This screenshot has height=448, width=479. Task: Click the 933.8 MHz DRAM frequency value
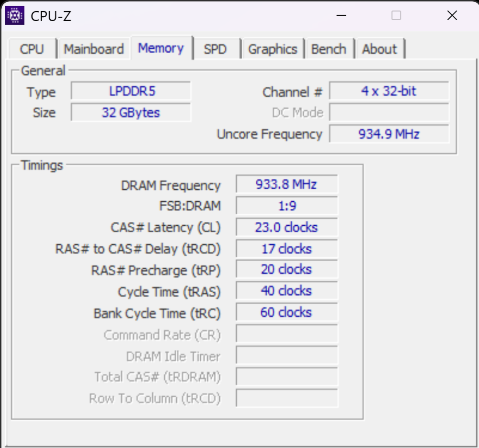(x=286, y=184)
